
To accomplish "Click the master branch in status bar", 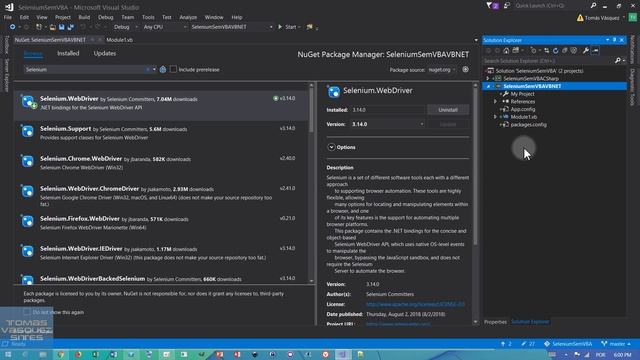I will tap(616, 344).
